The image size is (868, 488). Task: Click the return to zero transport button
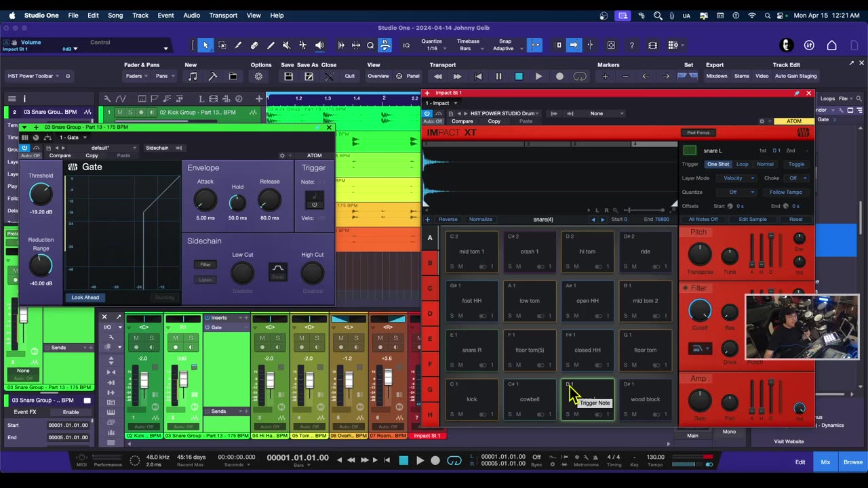tap(478, 76)
